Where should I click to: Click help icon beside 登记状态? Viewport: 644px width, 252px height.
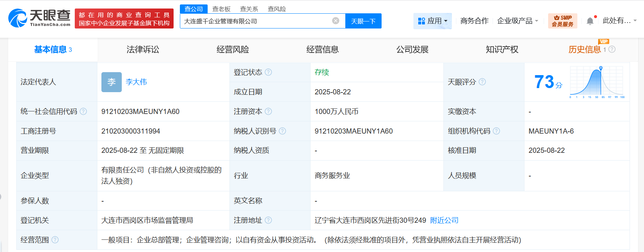pyautogui.click(x=268, y=72)
